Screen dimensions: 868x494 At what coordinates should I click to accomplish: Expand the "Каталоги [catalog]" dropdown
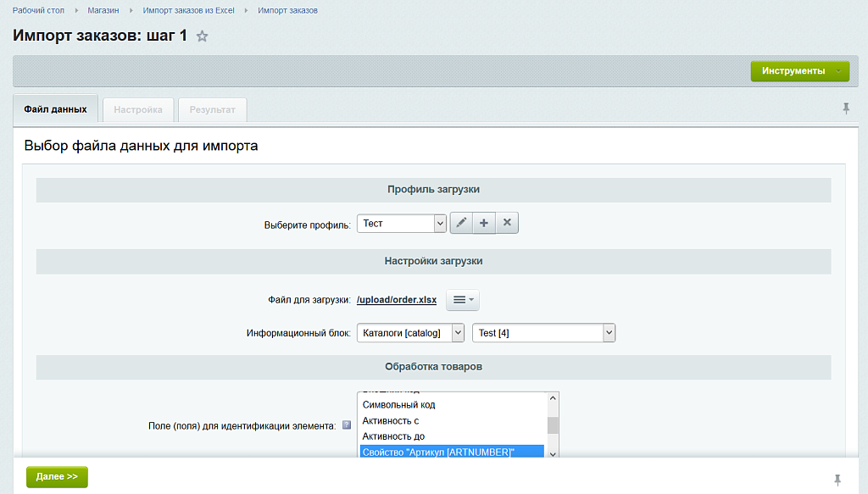pos(410,333)
